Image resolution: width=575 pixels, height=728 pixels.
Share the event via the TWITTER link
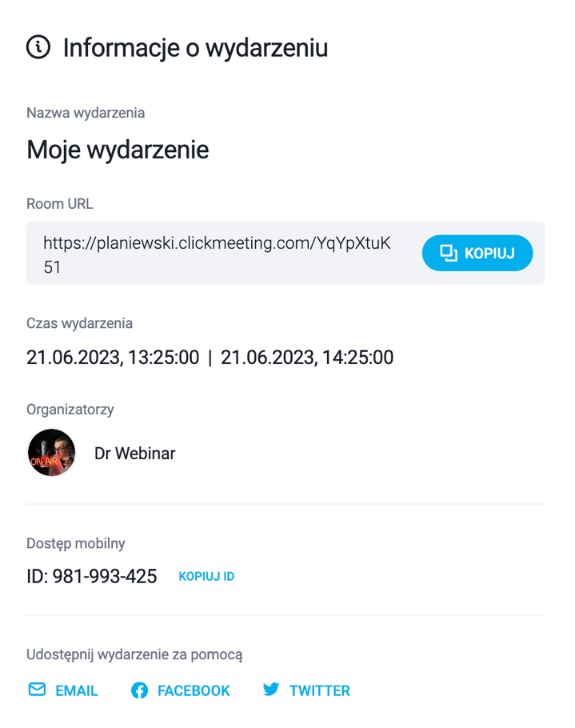(x=319, y=690)
